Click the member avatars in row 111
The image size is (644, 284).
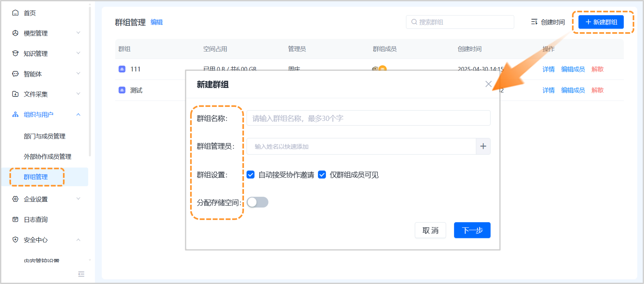[x=379, y=68]
